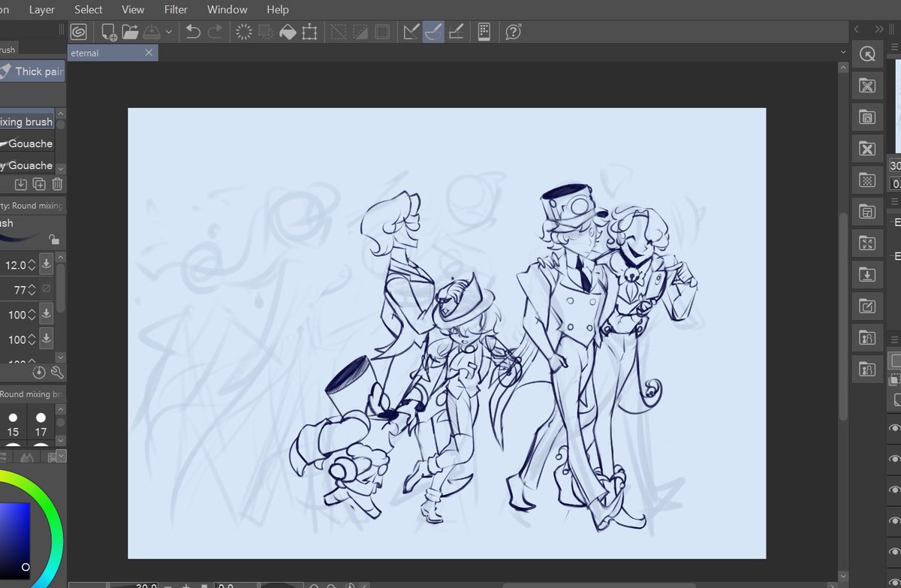Open the smartphone connect icon
The width and height of the screenshot is (901, 588).
[x=484, y=32]
